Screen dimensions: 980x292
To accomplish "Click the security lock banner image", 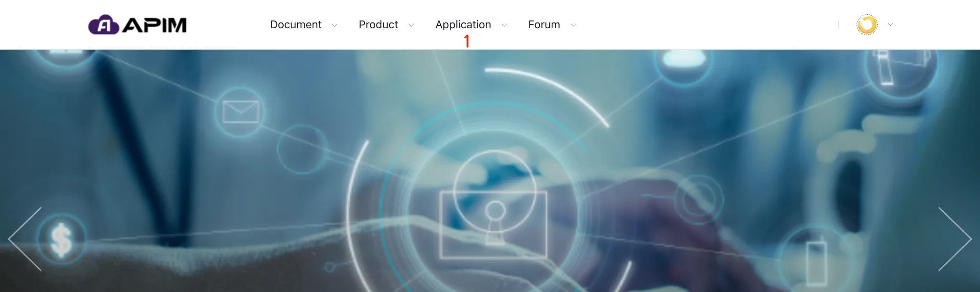I will (x=490, y=171).
